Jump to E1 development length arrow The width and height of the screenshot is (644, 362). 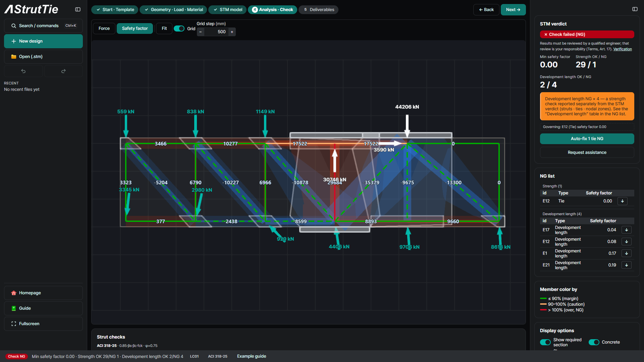point(627,253)
